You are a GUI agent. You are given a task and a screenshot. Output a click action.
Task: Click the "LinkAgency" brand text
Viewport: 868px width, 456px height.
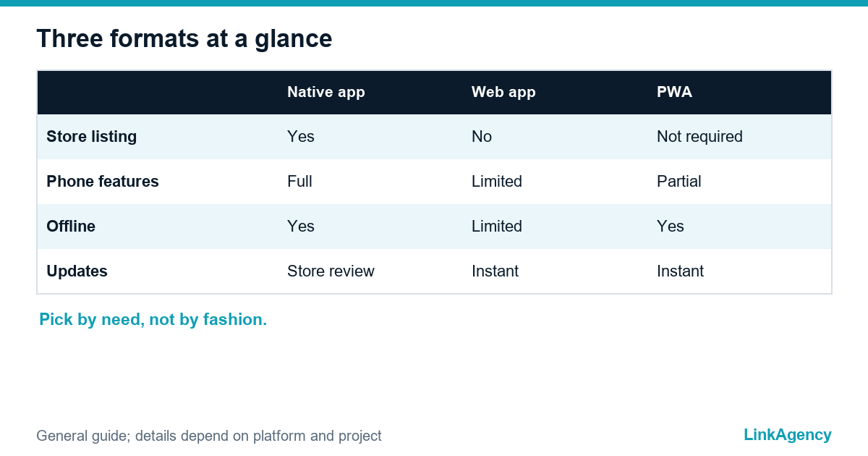[x=788, y=434]
